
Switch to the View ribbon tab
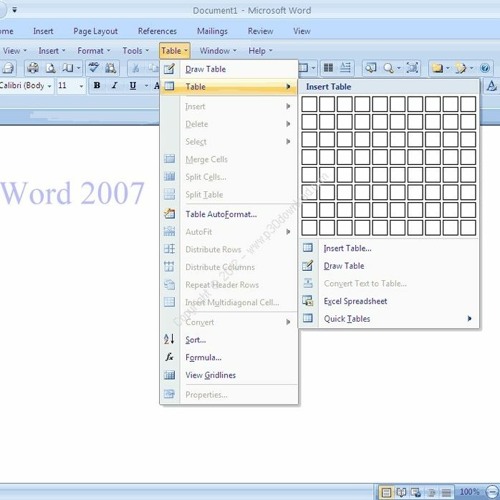(302, 31)
